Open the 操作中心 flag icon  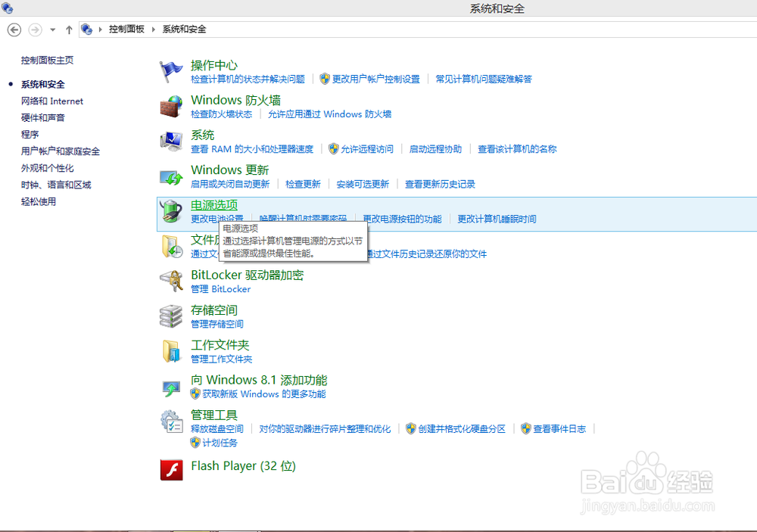coord(171,71)
